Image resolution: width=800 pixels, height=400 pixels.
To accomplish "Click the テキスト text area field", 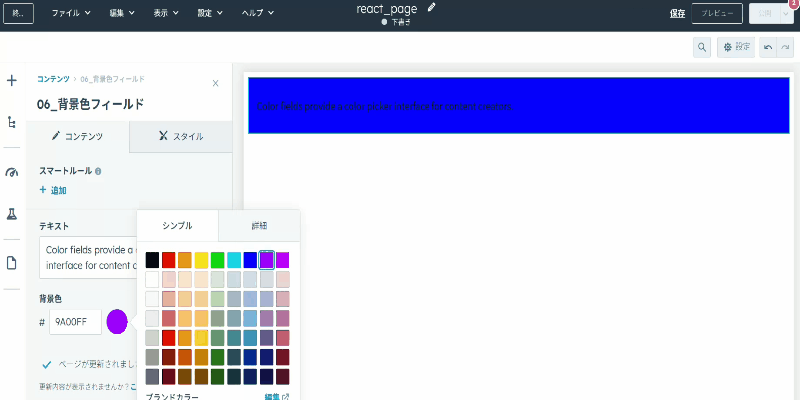I will [88, 257].
